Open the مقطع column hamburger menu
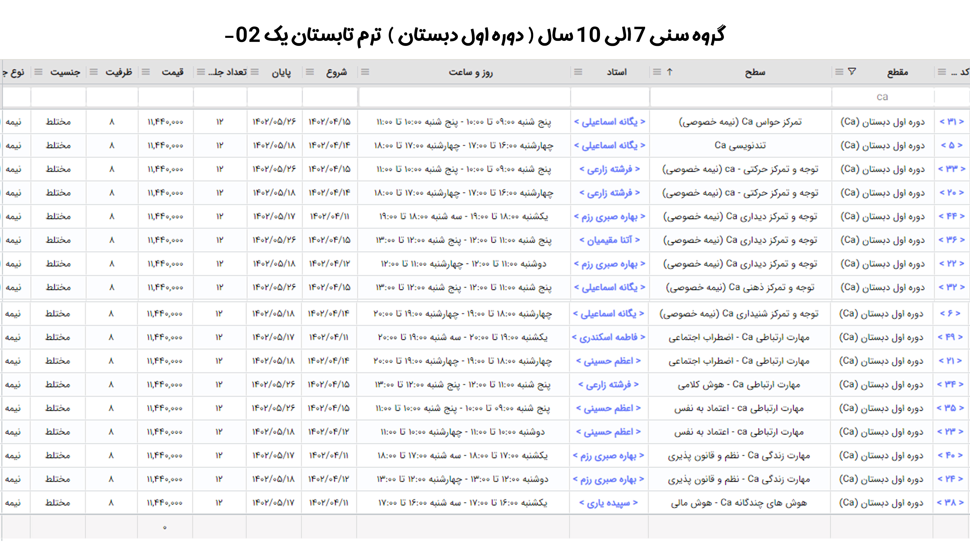The width and height of the screenshot is (970, 560). click(839, 72)
